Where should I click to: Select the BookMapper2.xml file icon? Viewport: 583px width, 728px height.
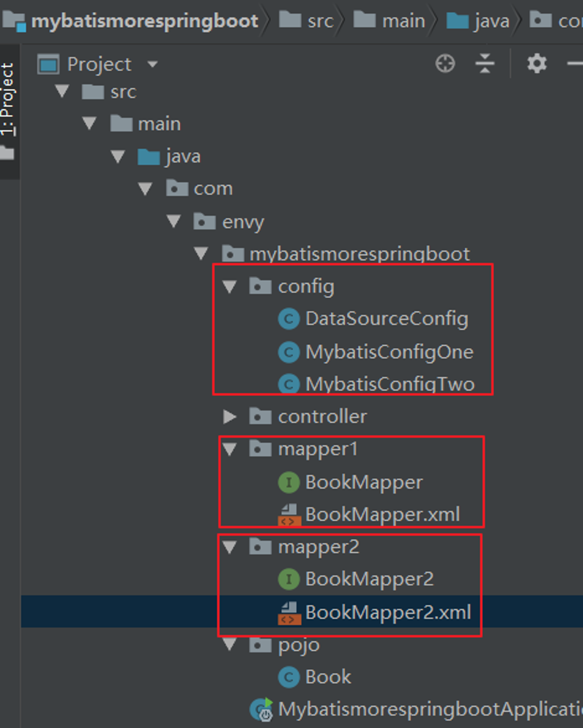pos(289,613)
